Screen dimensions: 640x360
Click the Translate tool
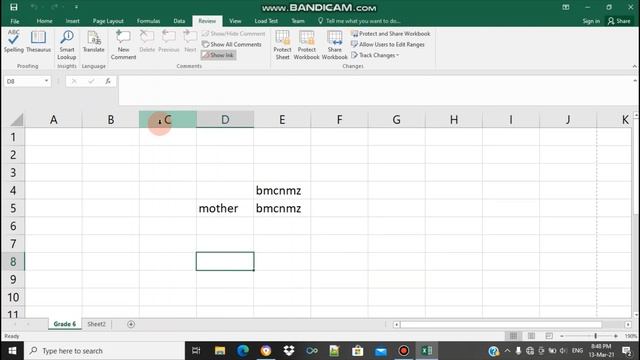[x=93, y=42]
